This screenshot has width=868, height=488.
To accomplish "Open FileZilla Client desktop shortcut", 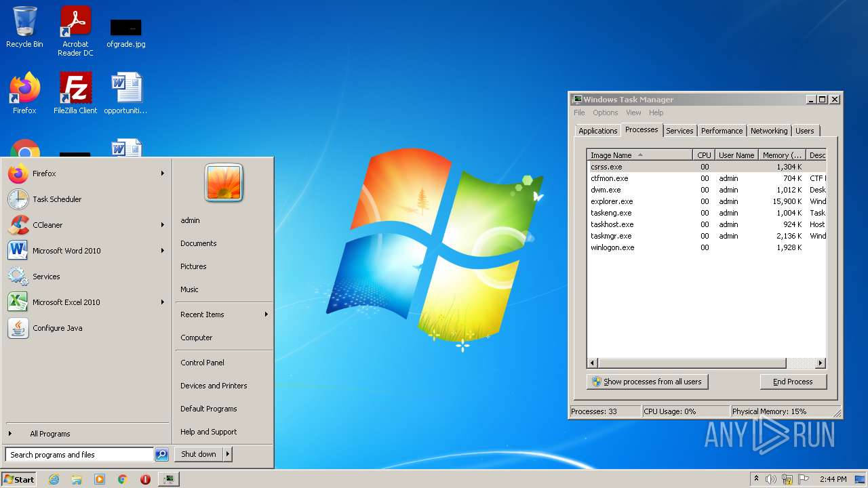I will pyautogui.click(x=75, y=94).
